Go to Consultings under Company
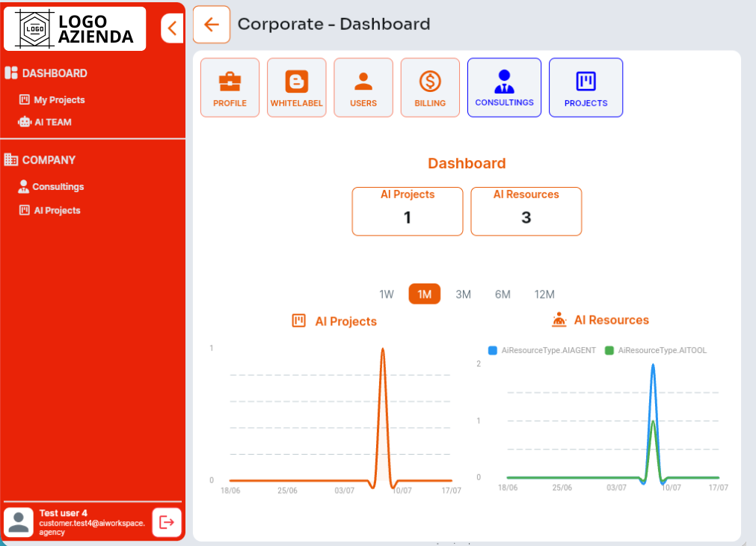The height and width of the screenshot is (546, 756). pos(58,187)
